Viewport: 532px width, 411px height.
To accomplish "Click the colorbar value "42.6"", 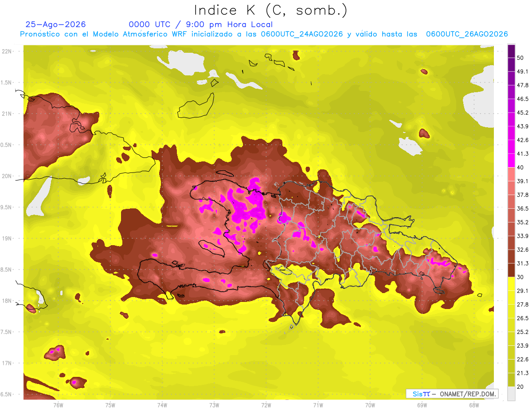I will click(522, 140).
